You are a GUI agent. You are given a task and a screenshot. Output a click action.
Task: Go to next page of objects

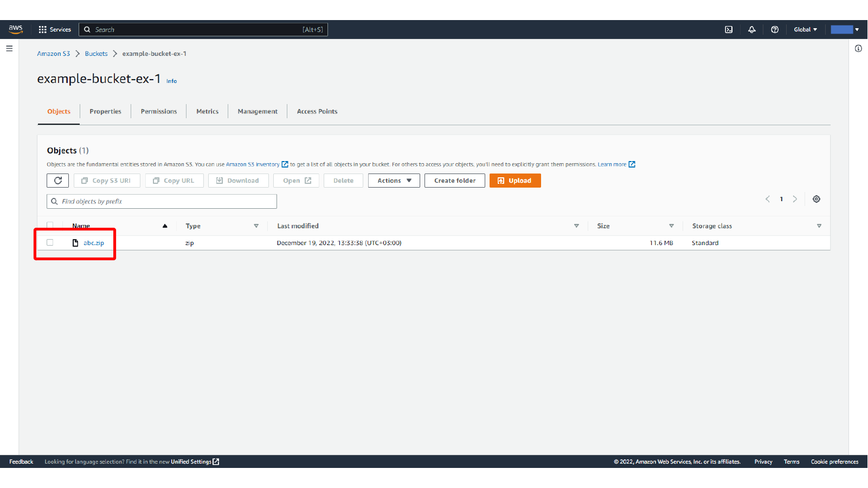pyautogui.click(x=795, y=199)
